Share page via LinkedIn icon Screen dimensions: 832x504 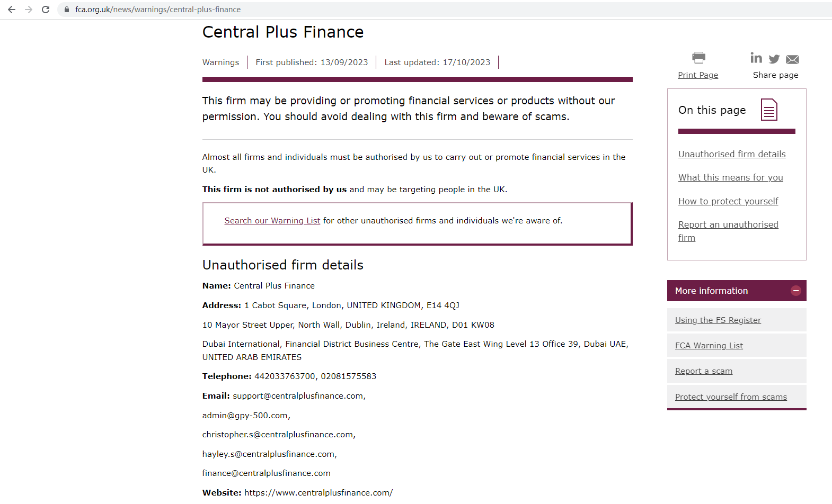click(756, 58)
